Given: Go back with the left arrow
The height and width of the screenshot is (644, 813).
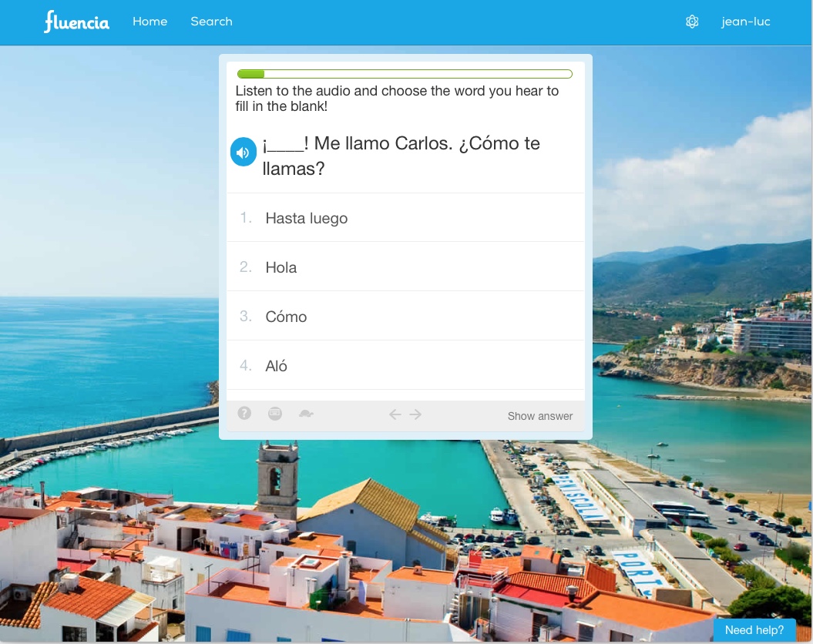Looking at the screenshot, I should tap(395, 414).
